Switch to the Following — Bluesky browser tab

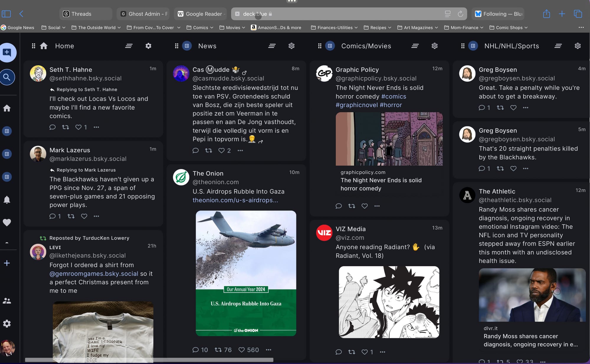click(498, 14)
